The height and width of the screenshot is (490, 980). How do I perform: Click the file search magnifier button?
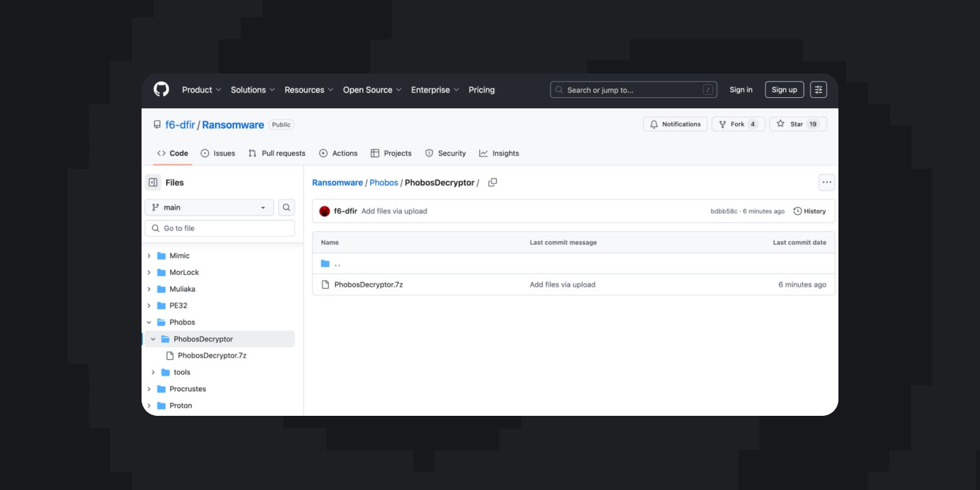tap(287, 208)
